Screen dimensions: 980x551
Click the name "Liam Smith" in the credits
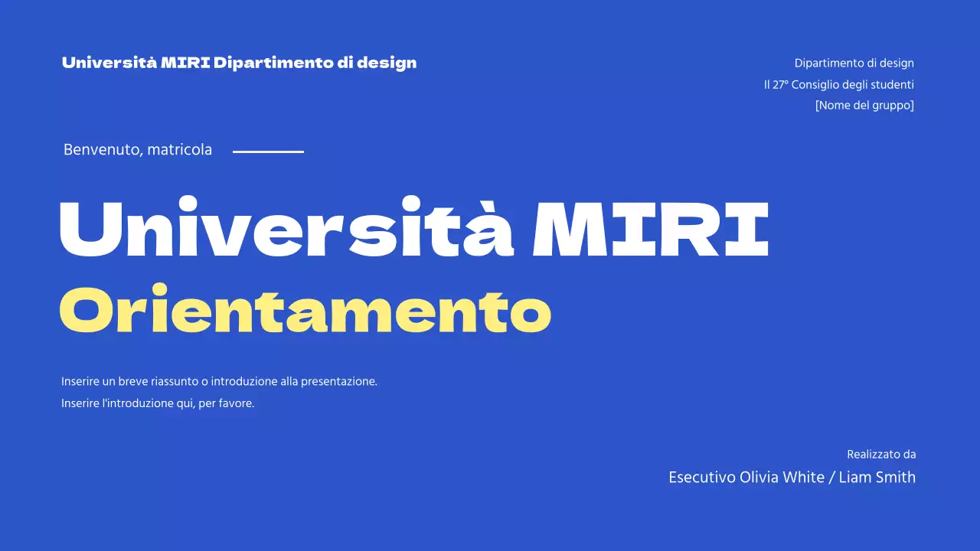877,477
